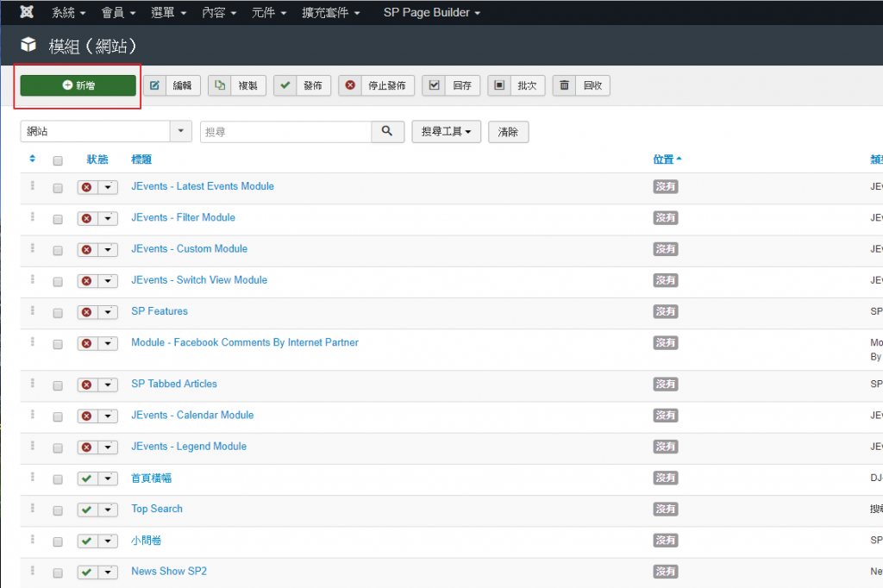Open the 搜尋工具 search tools dropdown
The height and width of the screenshot is (588, 883).
tap(446, 132)
